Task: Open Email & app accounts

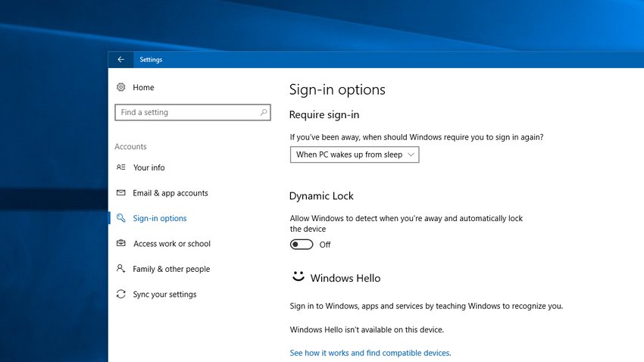Action: 170,193
